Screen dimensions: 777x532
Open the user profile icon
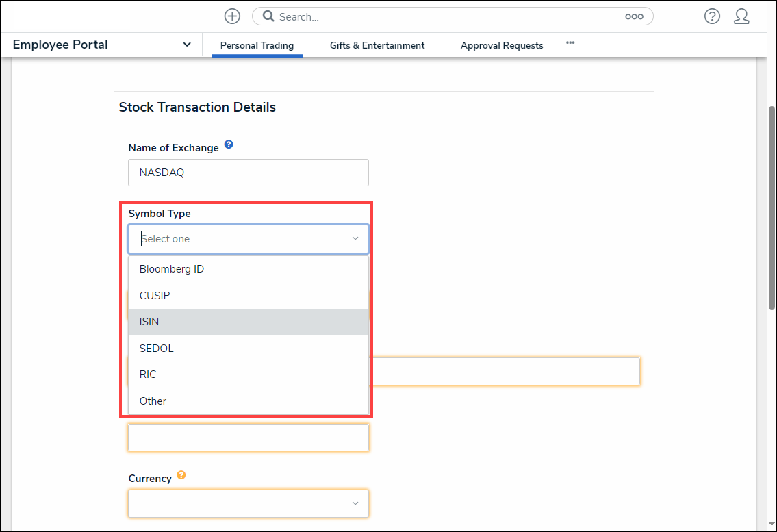741,16
